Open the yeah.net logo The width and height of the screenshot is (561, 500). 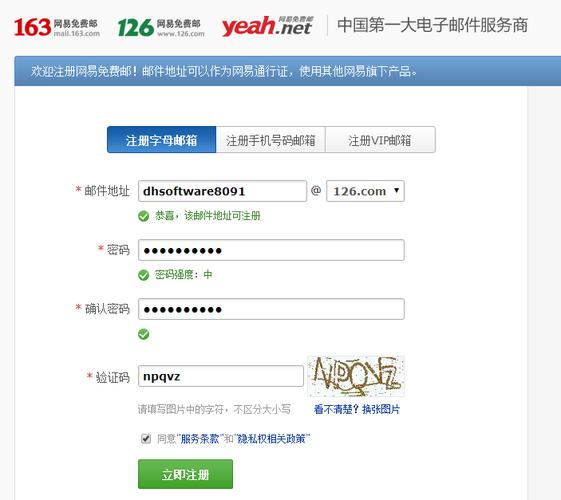click(268, 26)
